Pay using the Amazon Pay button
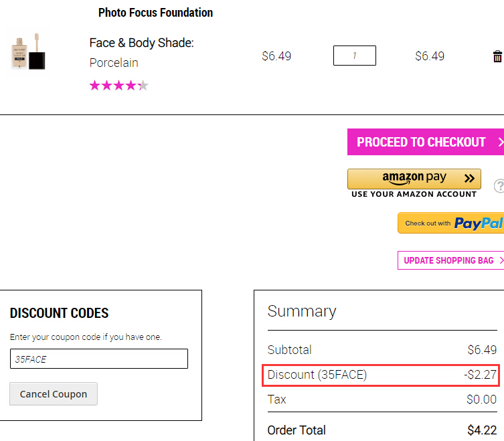This screenshot has width=504, height=441. click(414, 179)
